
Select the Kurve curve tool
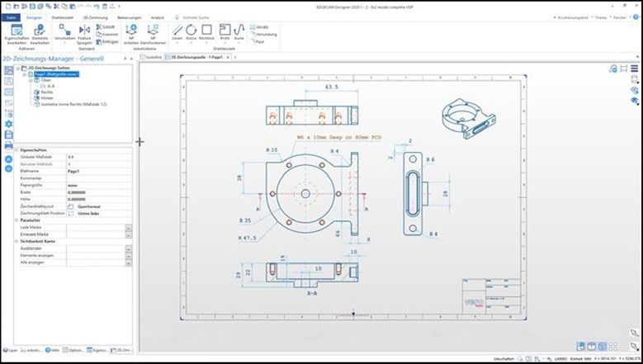coord(239,33)
